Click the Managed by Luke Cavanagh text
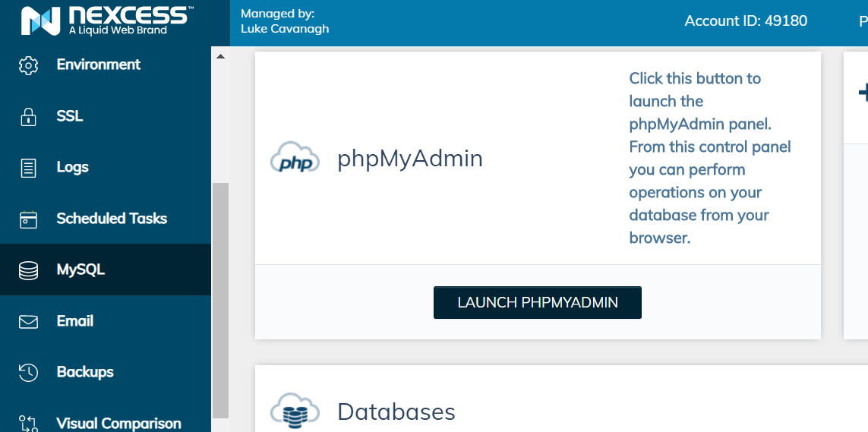 coord(285,21)
